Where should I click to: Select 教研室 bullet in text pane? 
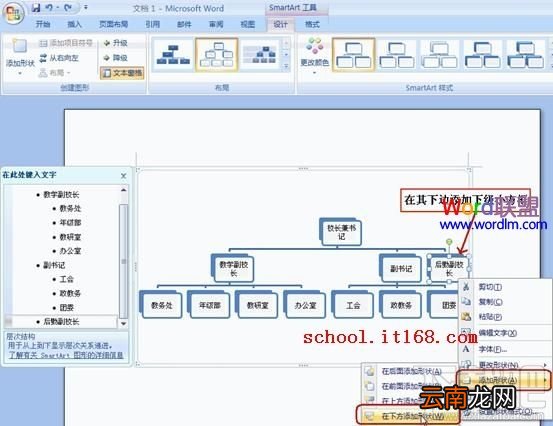click(70, 237)
